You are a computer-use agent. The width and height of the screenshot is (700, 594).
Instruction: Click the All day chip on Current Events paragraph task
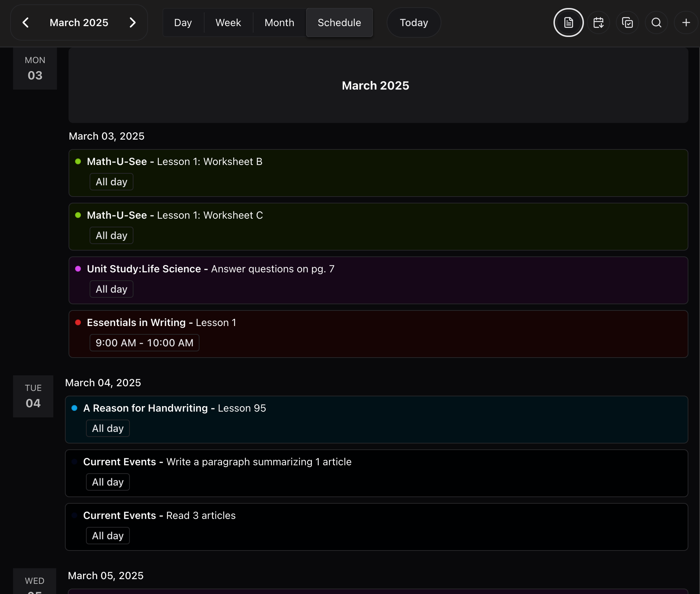click(107, 482)
